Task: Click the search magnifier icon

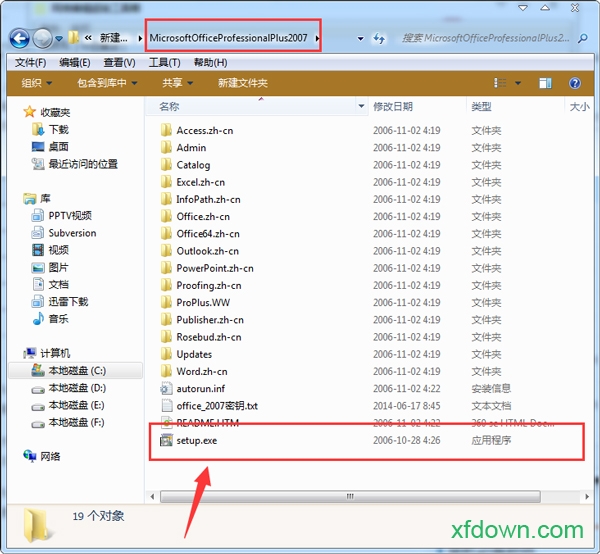Action: [583, 38]
